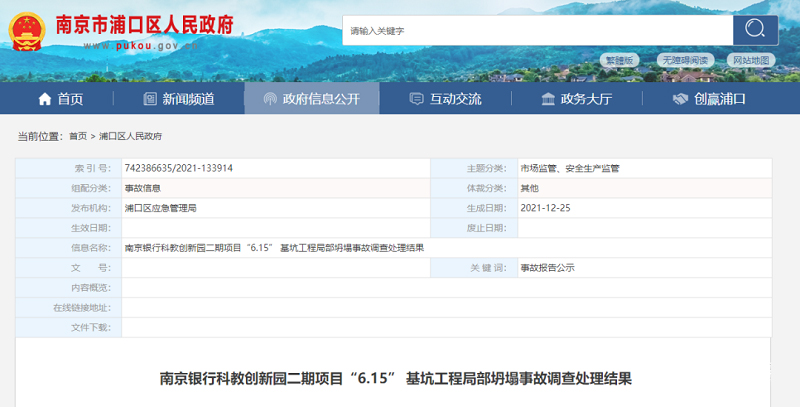Open the 网站地图 site map

point(750,60)
